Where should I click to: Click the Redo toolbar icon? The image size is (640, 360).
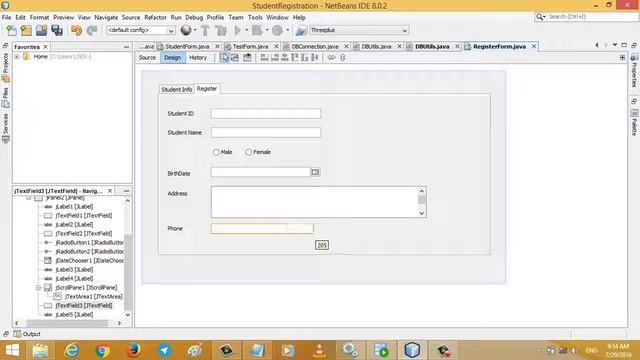point(91,30)
